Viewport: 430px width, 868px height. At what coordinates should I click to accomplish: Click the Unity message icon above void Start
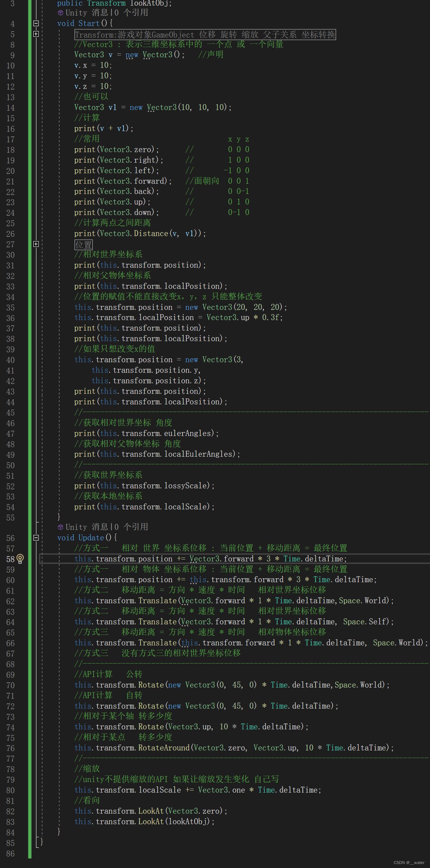click(x=60, y=13)
